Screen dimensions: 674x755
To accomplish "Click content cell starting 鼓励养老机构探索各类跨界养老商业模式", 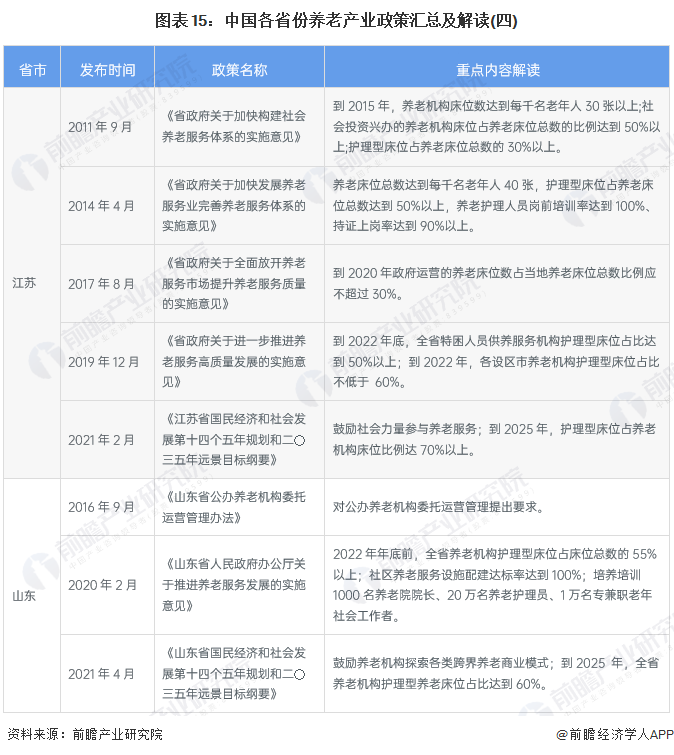I will [x=495, y=674].
